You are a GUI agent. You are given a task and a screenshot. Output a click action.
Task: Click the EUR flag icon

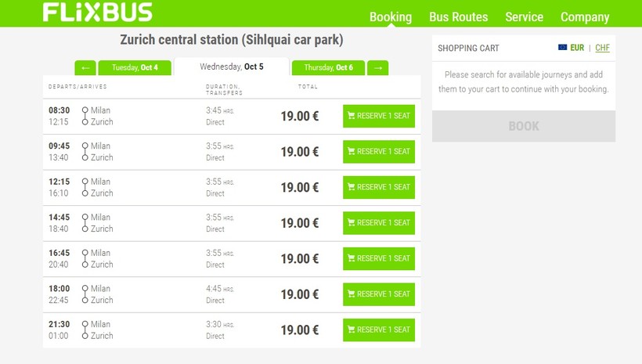[x=562, y=48]
